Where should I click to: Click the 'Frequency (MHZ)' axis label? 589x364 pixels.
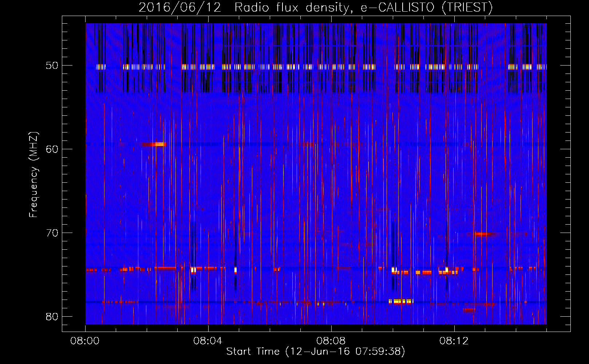tap(33, 175)
